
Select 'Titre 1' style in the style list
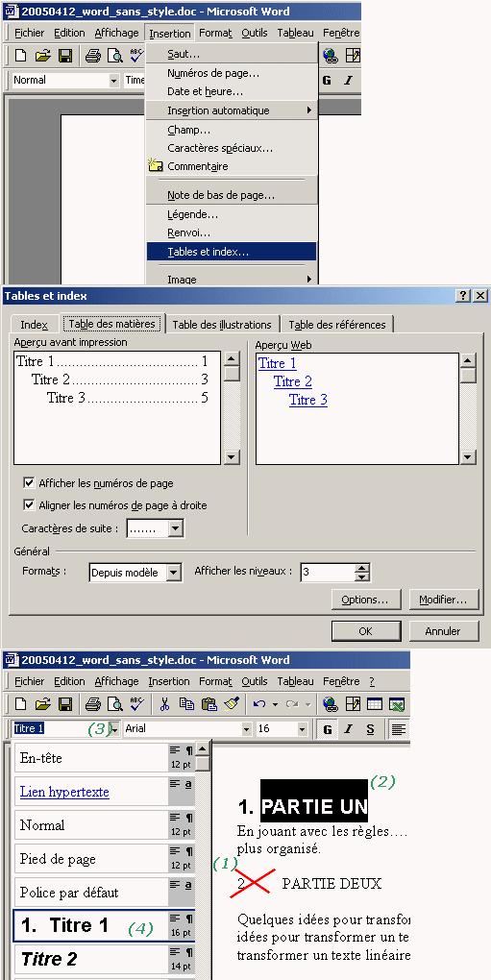(104, 925)
